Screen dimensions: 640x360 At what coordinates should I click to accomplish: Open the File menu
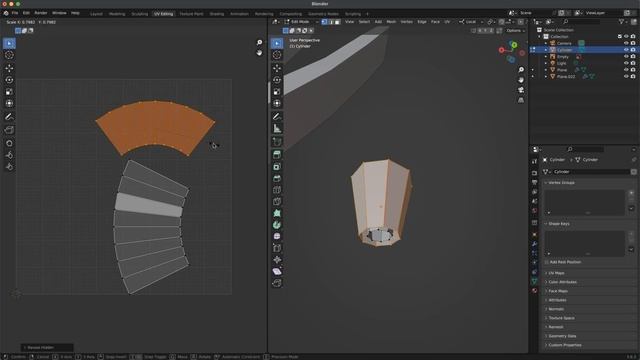[x=15, y=13]
